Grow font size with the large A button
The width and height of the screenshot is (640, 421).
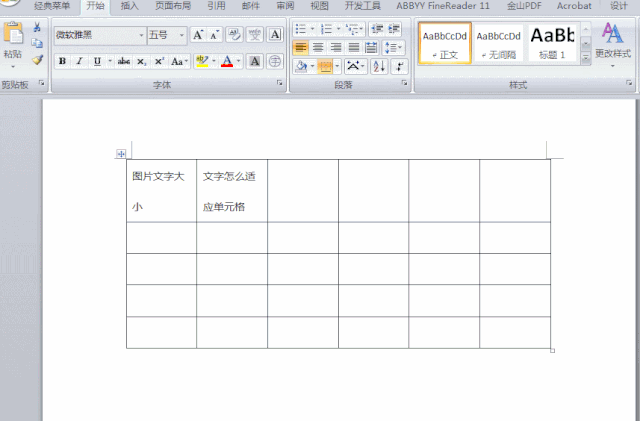click(x=198, y=35)
